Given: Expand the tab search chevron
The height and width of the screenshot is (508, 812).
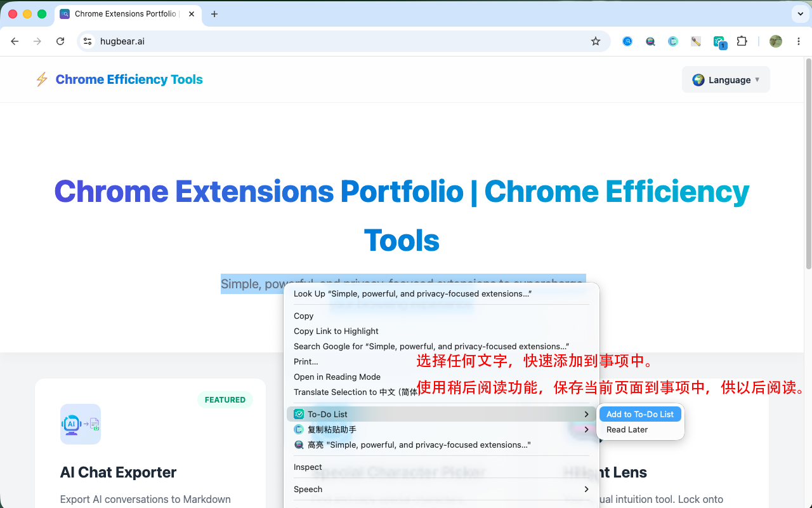Looking at the screenshot, I should (x=799, y=13).
